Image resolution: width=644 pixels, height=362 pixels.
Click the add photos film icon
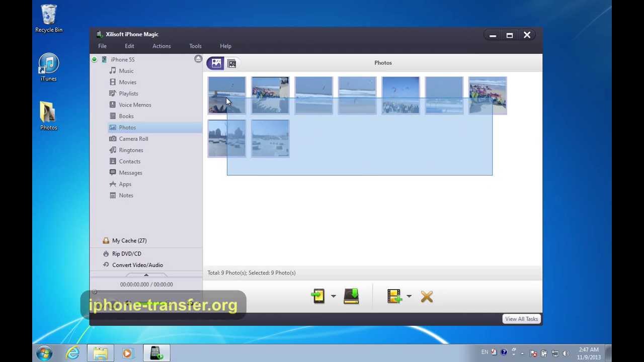(x=394, y=296)
